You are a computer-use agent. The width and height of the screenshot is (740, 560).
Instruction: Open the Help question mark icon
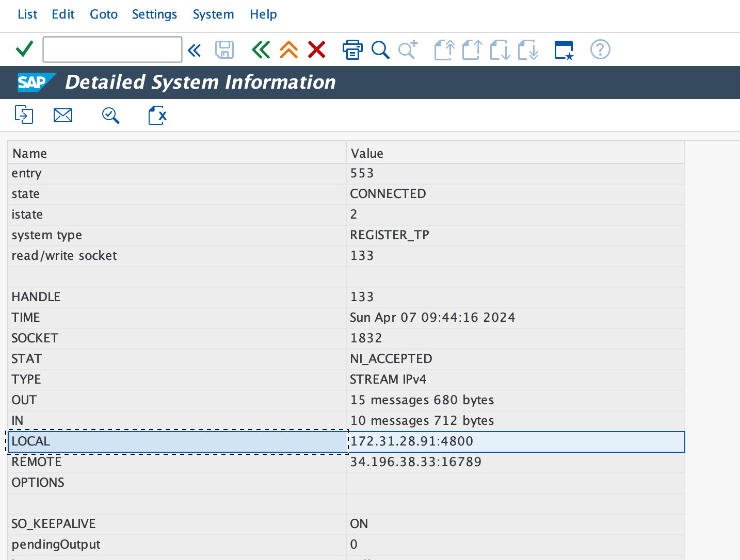(600, 50)
